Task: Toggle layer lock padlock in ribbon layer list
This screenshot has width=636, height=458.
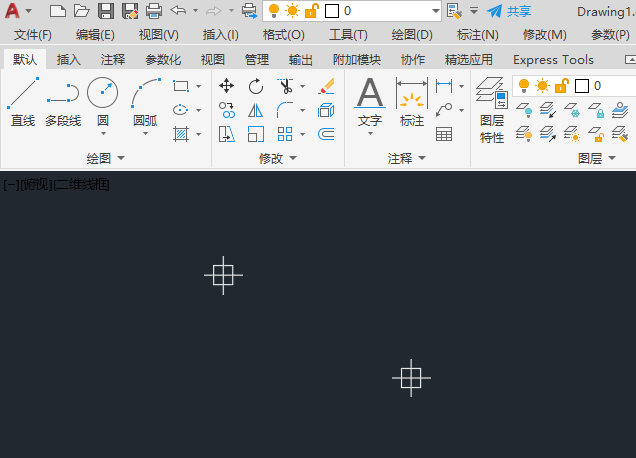Action: pyautogui.click(x=562, y=86)
